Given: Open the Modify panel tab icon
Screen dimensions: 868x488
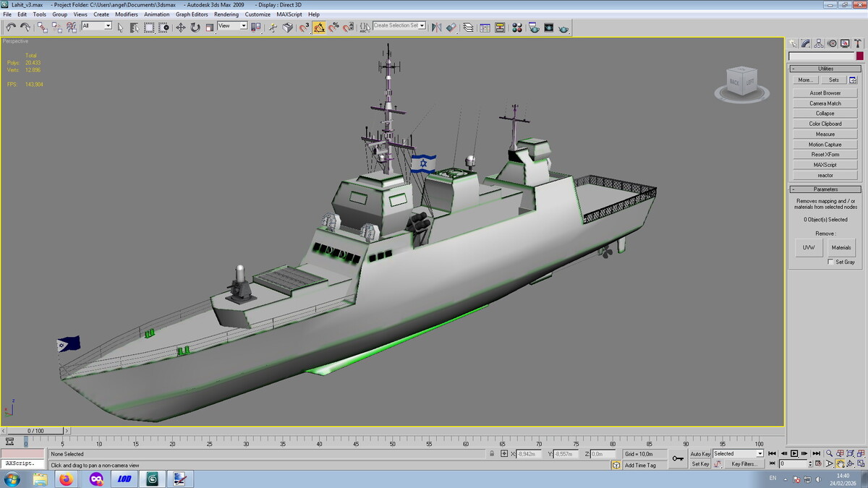Looking at the screenshot, I should (806, 43).
